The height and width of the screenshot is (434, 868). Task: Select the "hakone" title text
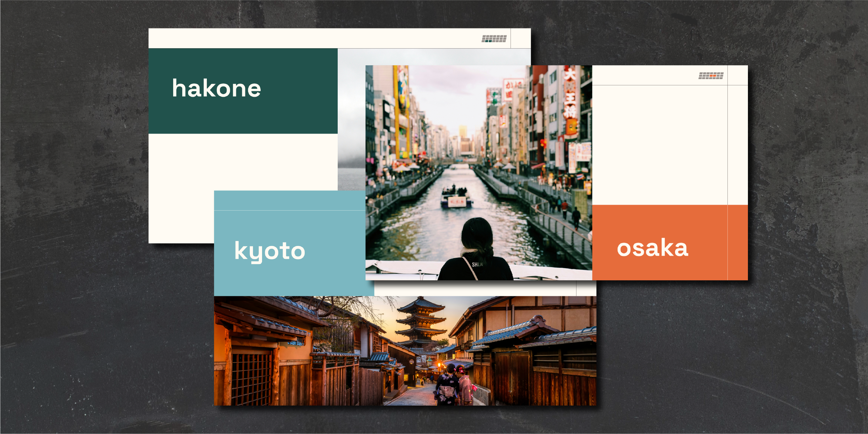click(217, 88)
